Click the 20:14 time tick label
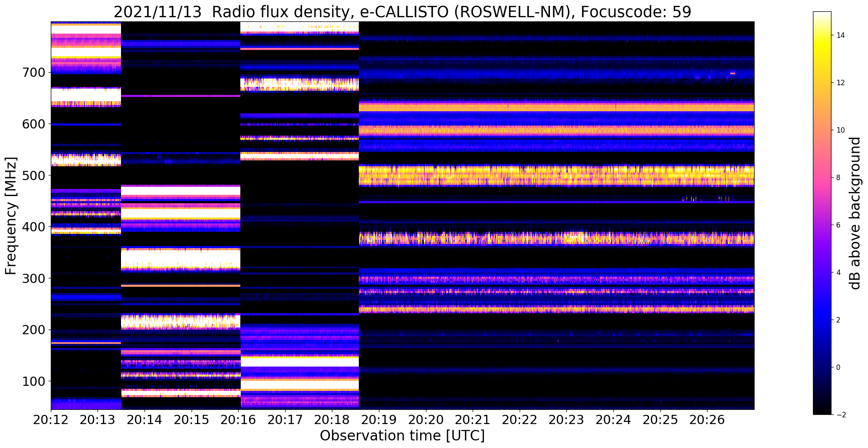Screen dimensions: 868x448 (145, 419)
